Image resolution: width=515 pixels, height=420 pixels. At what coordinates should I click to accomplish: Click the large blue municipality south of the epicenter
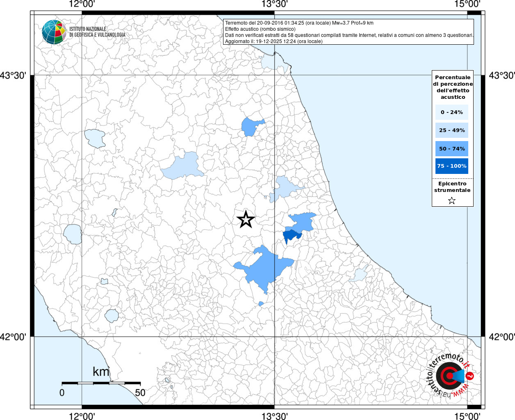(x=264, y=268)
